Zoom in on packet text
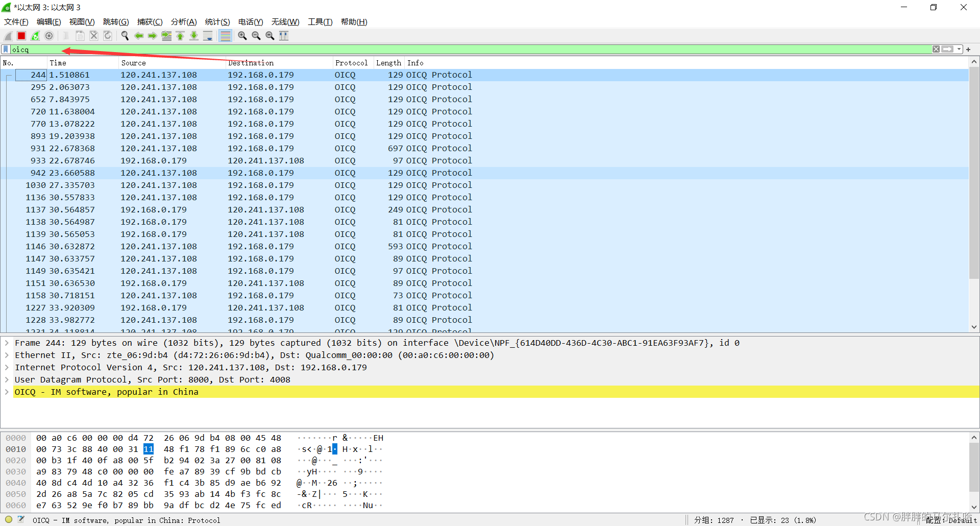 tap(242, 36)
